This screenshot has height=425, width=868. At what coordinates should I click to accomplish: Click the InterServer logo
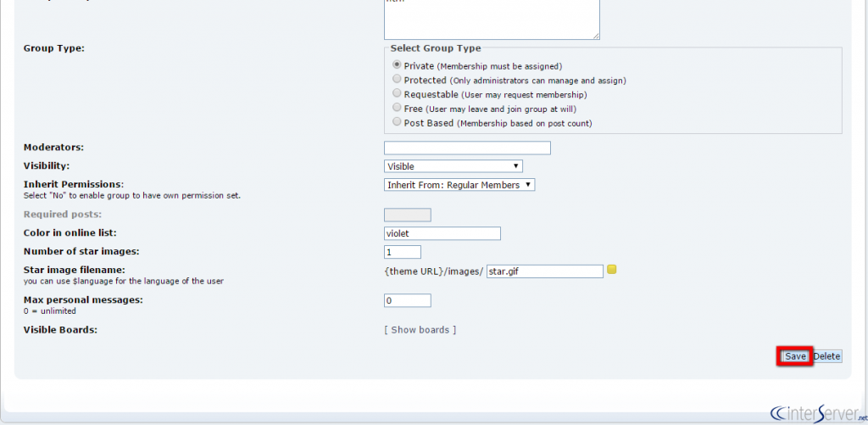click(818, 413)
